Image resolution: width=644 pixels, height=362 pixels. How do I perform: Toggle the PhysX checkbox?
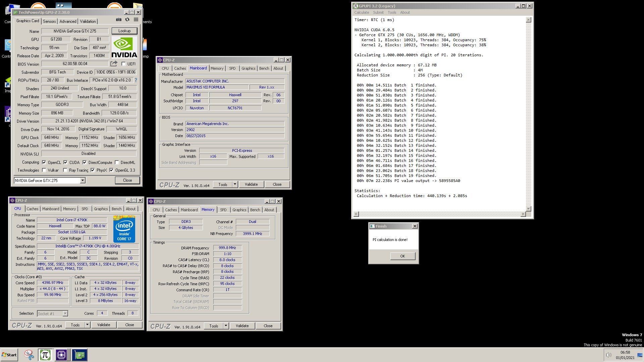point(93,170)
